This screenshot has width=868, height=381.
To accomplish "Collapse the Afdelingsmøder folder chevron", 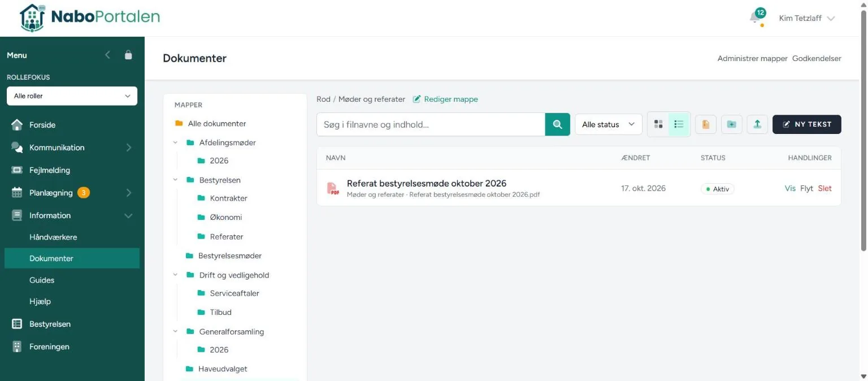I will (176, 142).
